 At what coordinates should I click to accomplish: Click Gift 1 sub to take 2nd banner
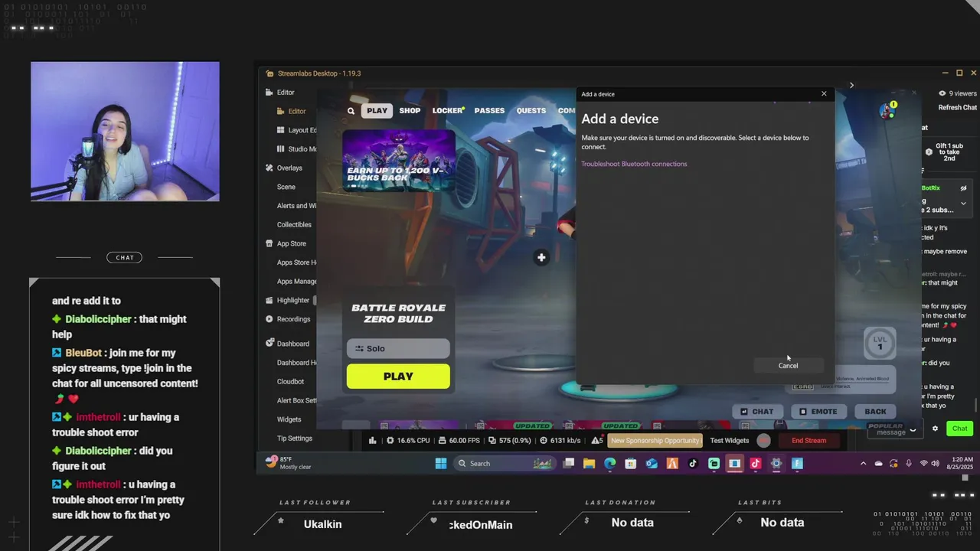(943, 152)
